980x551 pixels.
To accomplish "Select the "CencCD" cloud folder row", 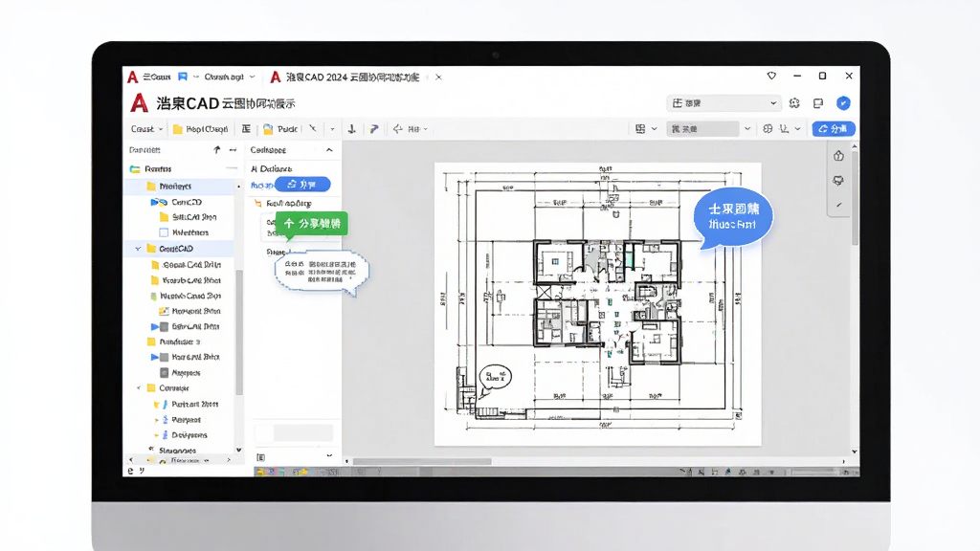I will point(180,202).
